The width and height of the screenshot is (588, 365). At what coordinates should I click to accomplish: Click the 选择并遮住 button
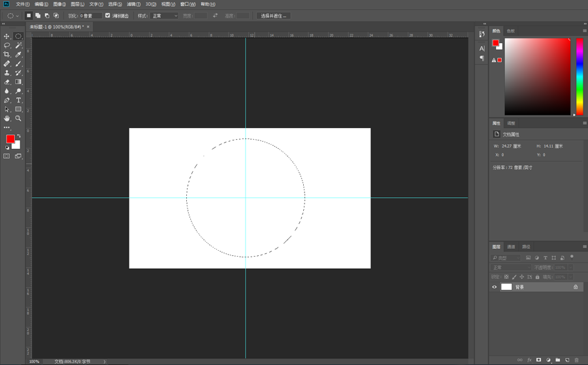click(x=273, y=16)
